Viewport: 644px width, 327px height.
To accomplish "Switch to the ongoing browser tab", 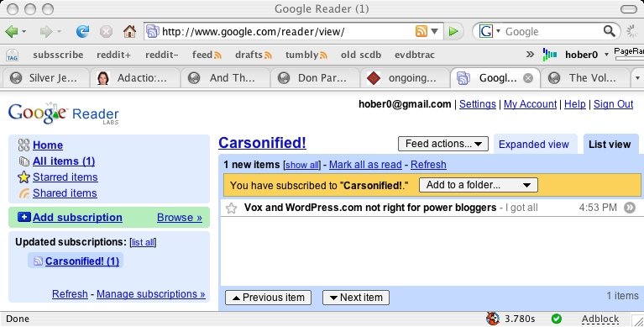I will 405,77.
